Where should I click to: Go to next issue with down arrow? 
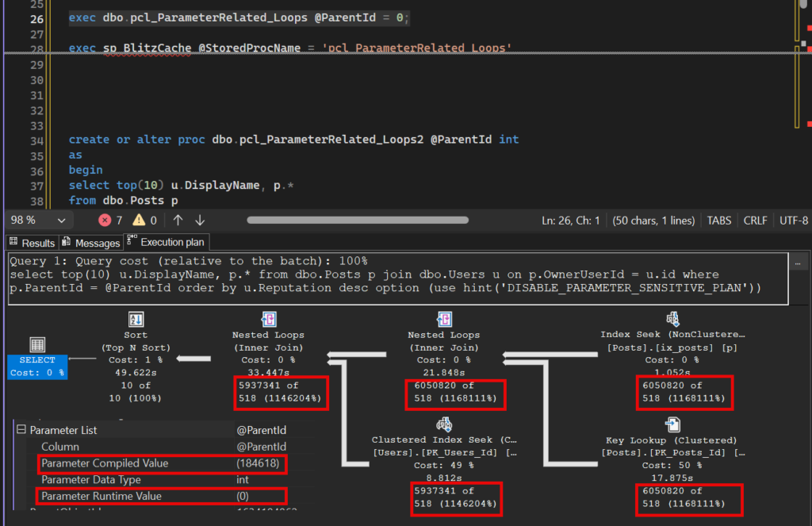[x=200, y=221]
